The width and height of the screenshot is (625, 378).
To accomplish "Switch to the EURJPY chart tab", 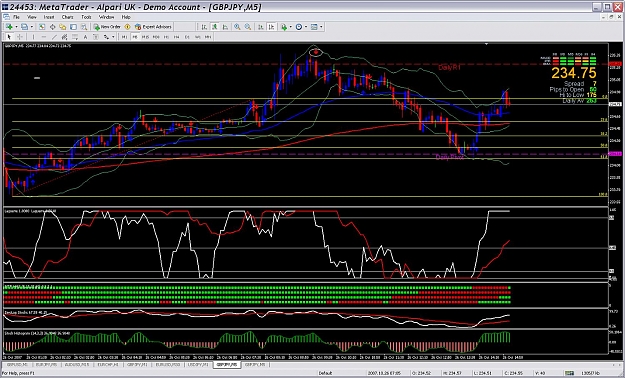I will click(46, 364).
